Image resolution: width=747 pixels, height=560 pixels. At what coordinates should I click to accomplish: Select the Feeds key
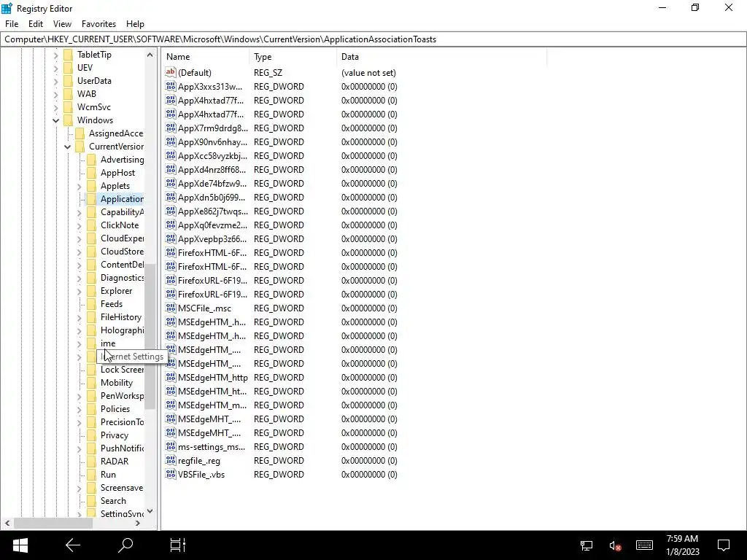(x=112, y=304)
